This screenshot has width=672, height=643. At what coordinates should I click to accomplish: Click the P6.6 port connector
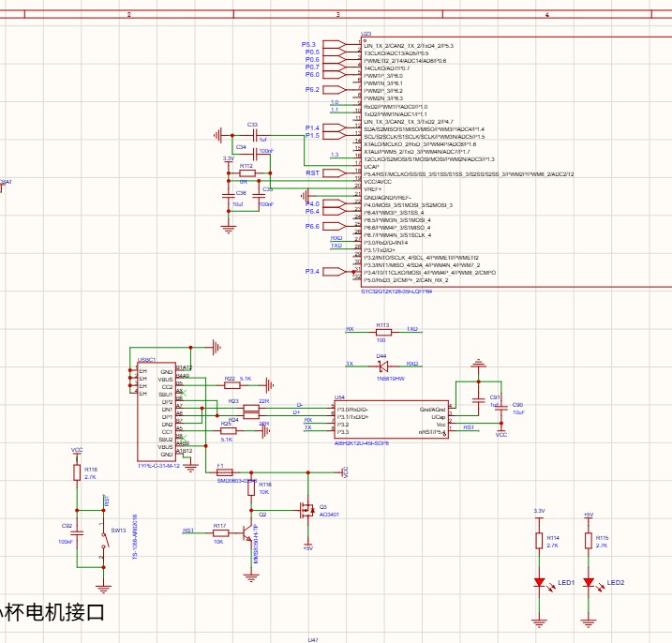(335, 226)
